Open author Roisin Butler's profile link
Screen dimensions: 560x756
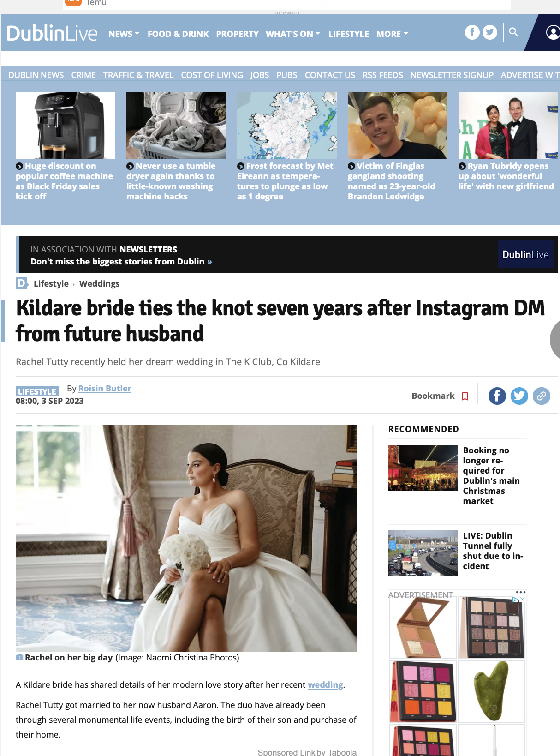pos(105,389)
